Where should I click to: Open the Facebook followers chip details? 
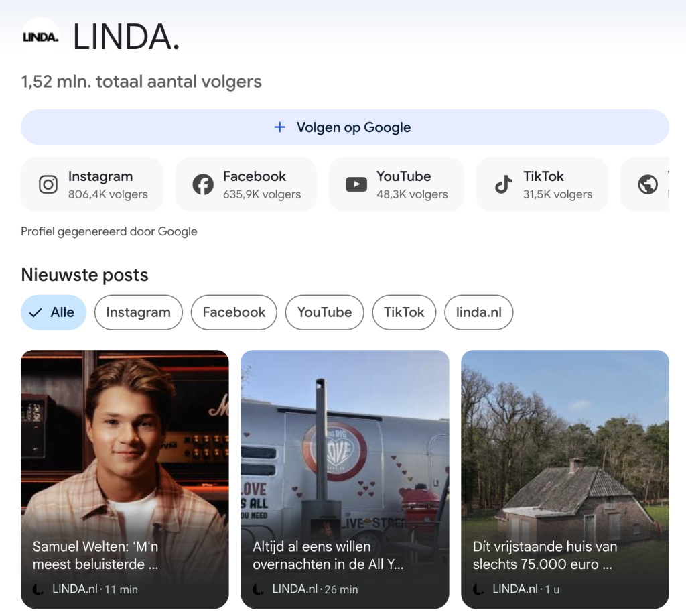click(x=246, y=184)
